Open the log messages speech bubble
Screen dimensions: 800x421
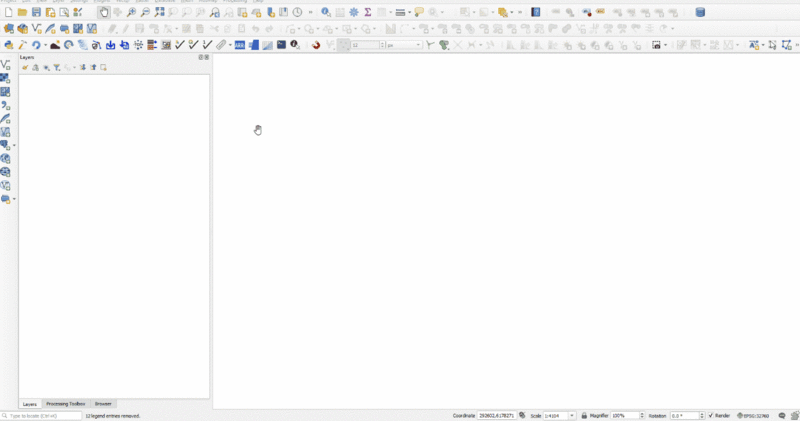click(781, 415)
